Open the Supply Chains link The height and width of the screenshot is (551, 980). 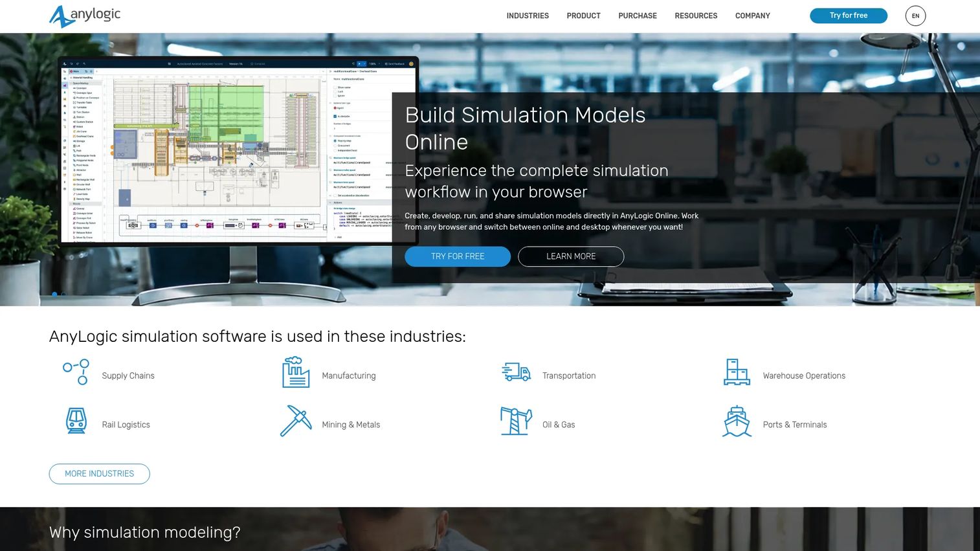coord(128,376)
